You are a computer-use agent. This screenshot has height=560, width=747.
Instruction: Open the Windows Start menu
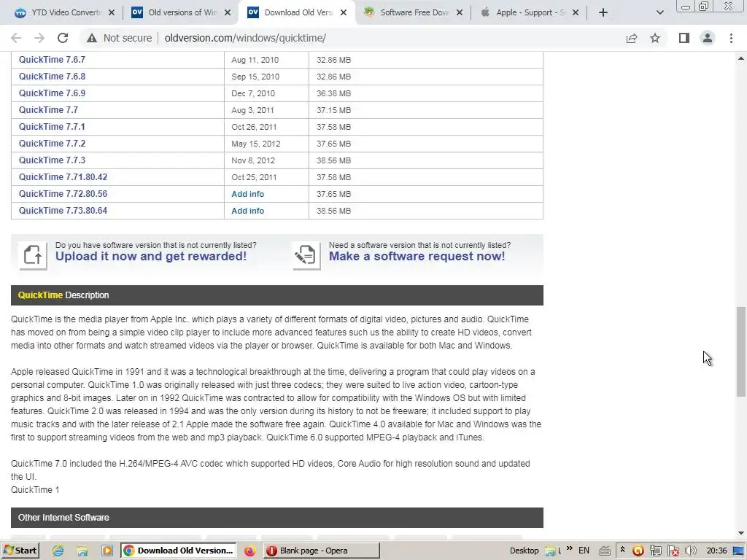[x=20, y=551]
